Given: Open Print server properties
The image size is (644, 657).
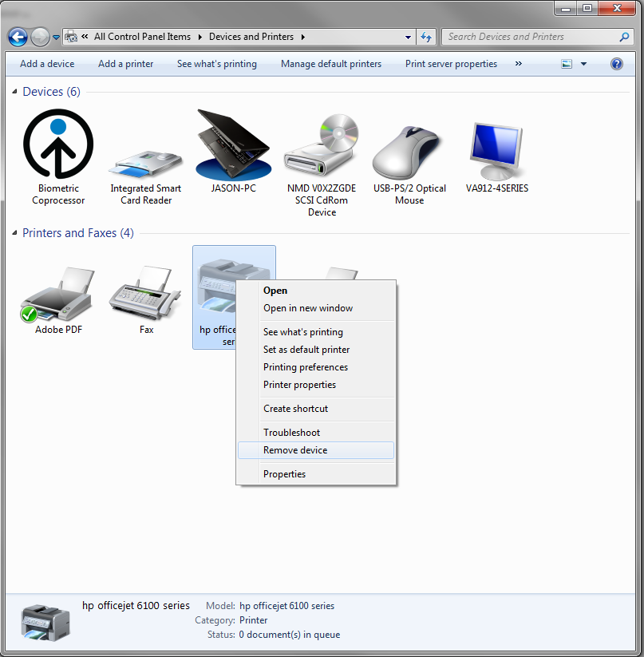Looking at the screenshot, I should click(x=450, y=64).
